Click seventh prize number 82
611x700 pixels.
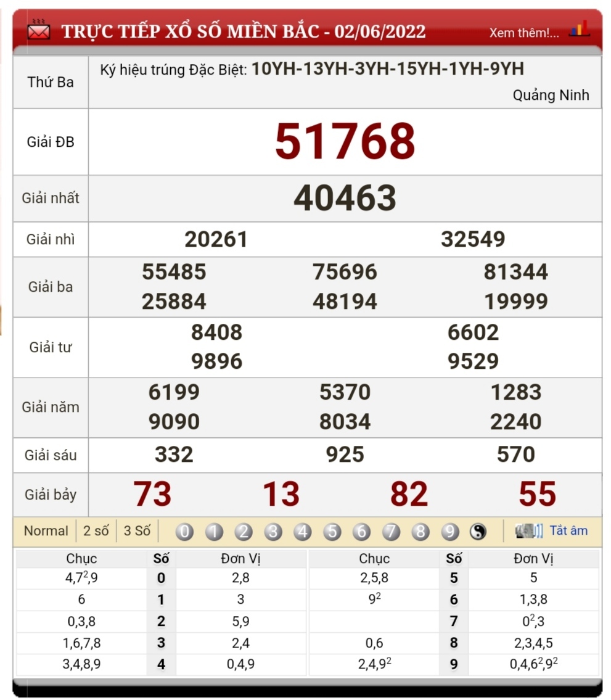pos(409,494)
